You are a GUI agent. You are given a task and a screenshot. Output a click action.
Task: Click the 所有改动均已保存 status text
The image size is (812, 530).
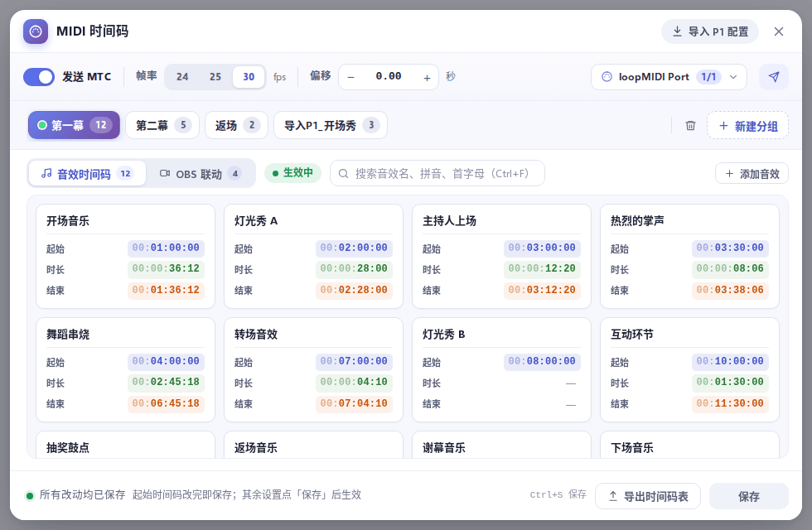[x=82, y=495]
